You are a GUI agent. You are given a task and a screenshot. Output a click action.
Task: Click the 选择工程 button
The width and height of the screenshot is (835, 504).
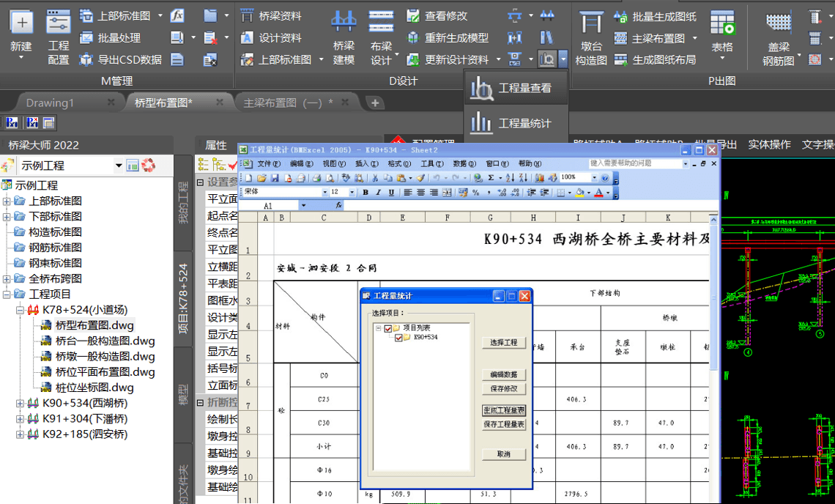504,343
